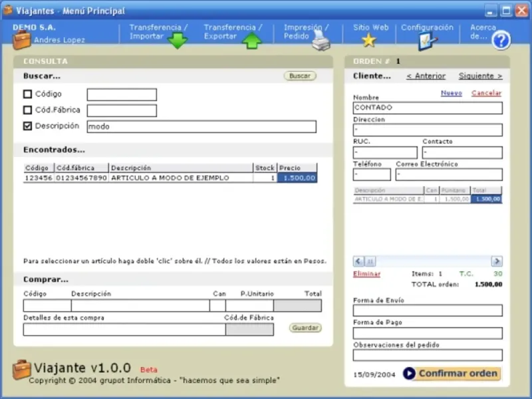Click the order list scroll-right arrow
Image resolution: width=532 pixels, height=399 pixels.
tap(497, 261)
